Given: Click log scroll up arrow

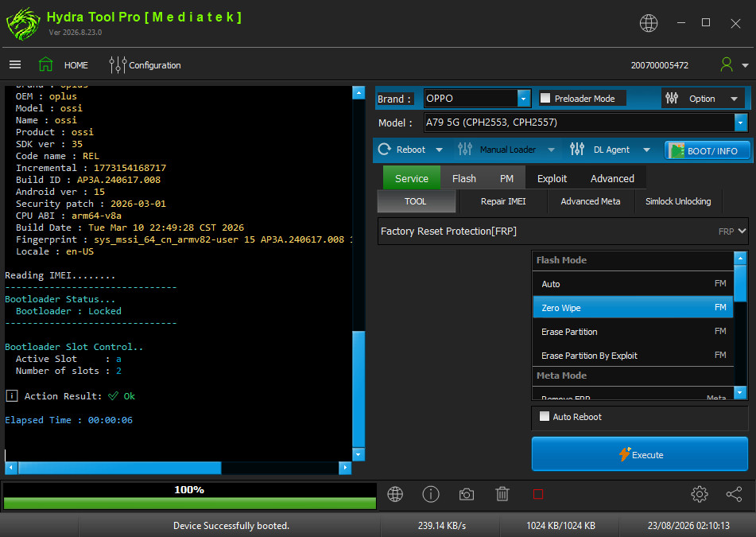Looking at the screenshot, I should coord(359,92).
